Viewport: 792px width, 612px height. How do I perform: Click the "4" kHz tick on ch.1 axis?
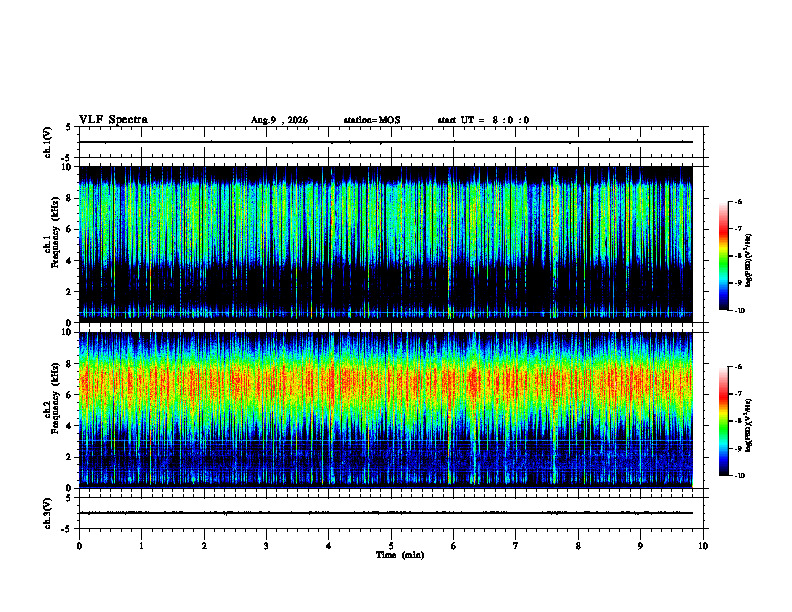[69, 261]
